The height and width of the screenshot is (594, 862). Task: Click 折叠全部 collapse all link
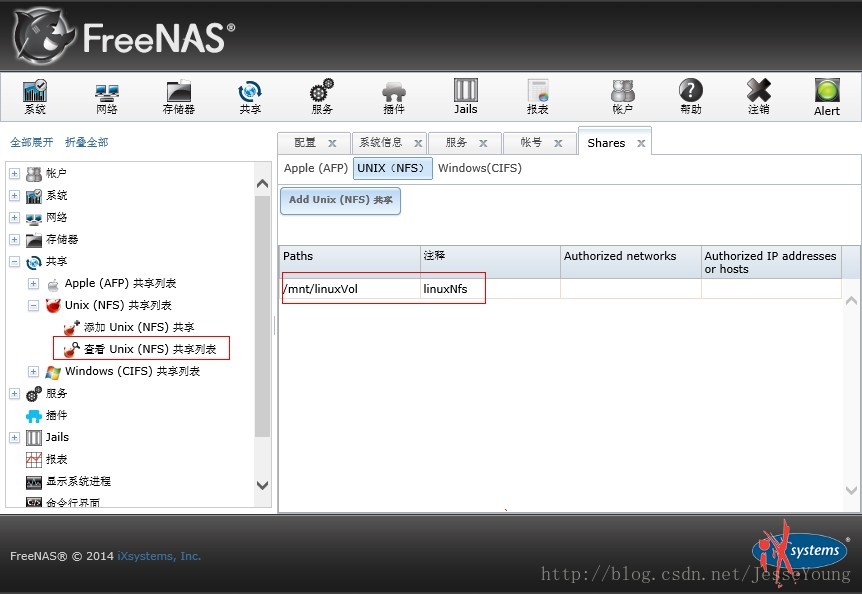coord(86,142)
